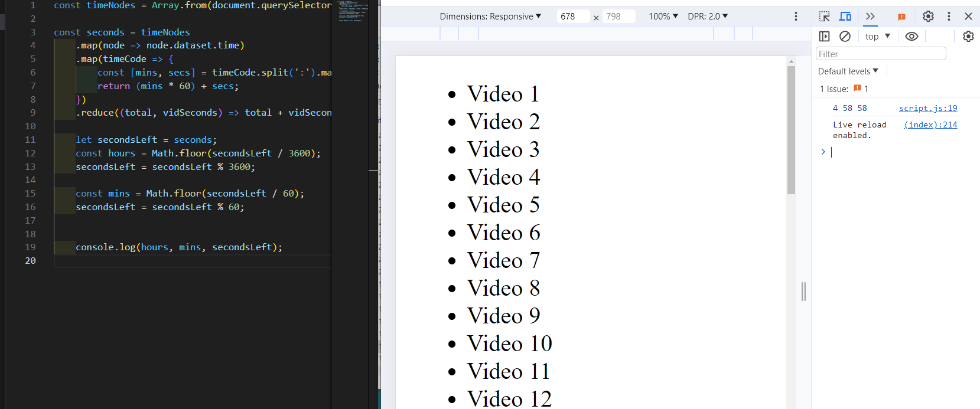This screenshot has width=980, height=409.
Task: Open the 'top' JavaScript context dropdown
Action: [x=878, y=37]
